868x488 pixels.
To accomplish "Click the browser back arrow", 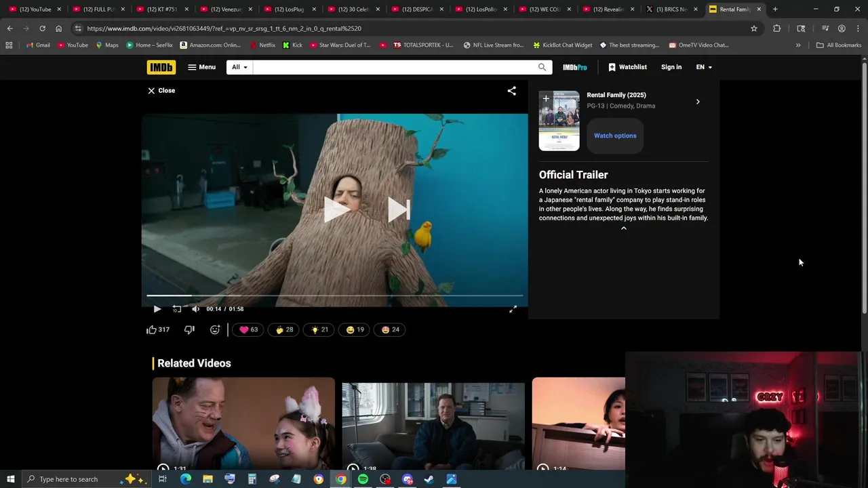I will [9, 28].
